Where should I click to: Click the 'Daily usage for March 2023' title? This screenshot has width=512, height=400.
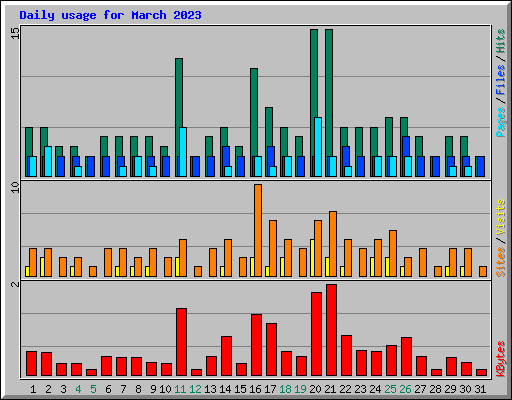point(110,15)
